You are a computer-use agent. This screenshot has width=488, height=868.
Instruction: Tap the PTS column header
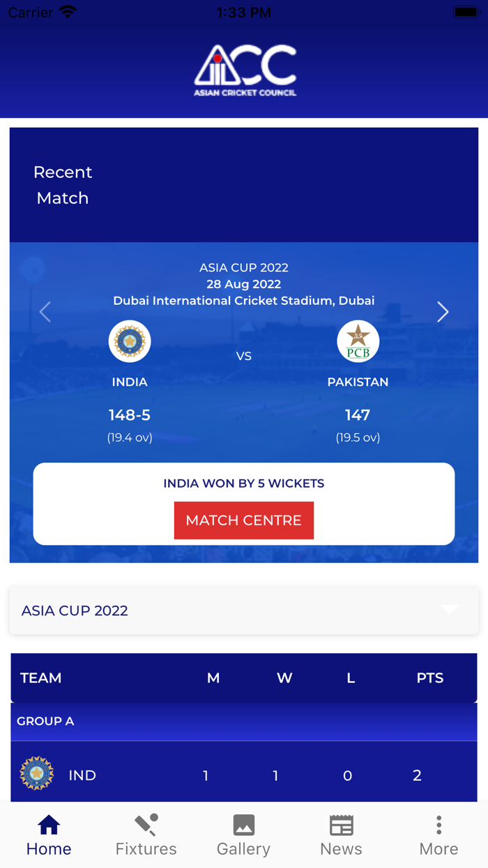429,678
